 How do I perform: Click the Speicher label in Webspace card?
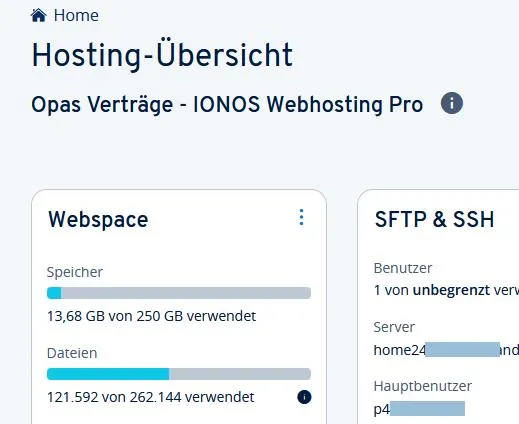tap(75, 272)
